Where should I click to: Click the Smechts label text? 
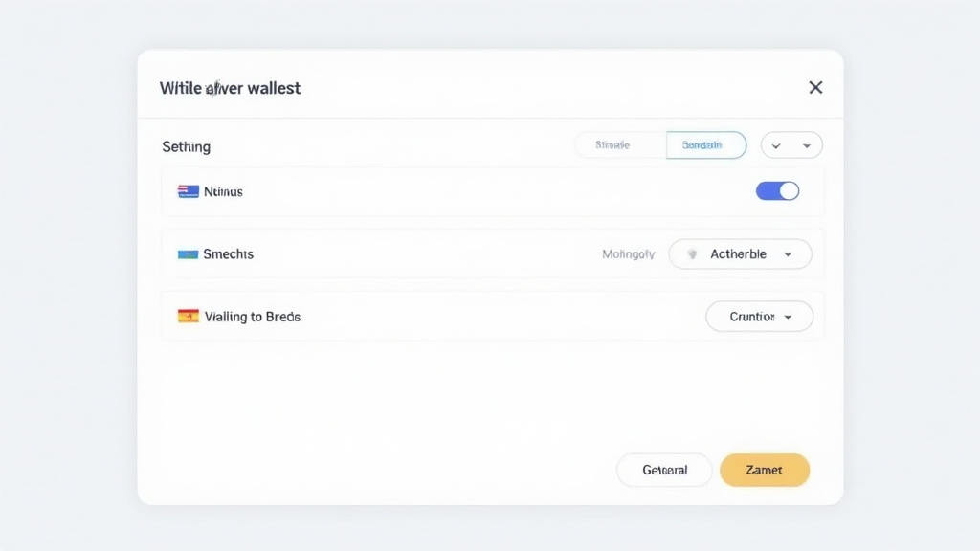(x=228, y=254)
